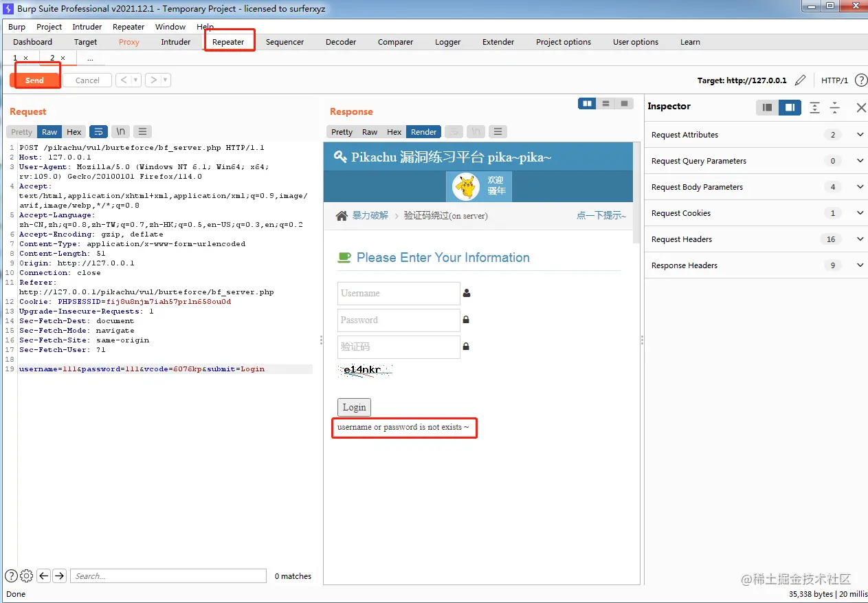This screenshot has height=603, width=868.
Task: Click key icon in Pikachu page header
Action: (340, 157)
